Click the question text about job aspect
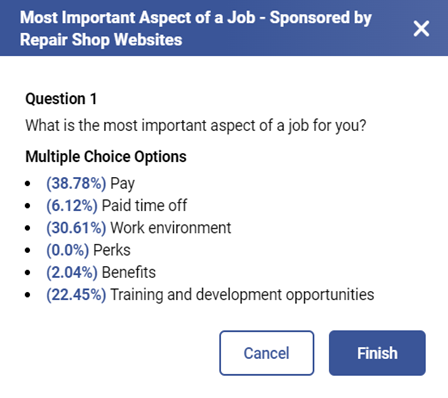This screenshot has width=448, height=398. click(x=196, y=126)
